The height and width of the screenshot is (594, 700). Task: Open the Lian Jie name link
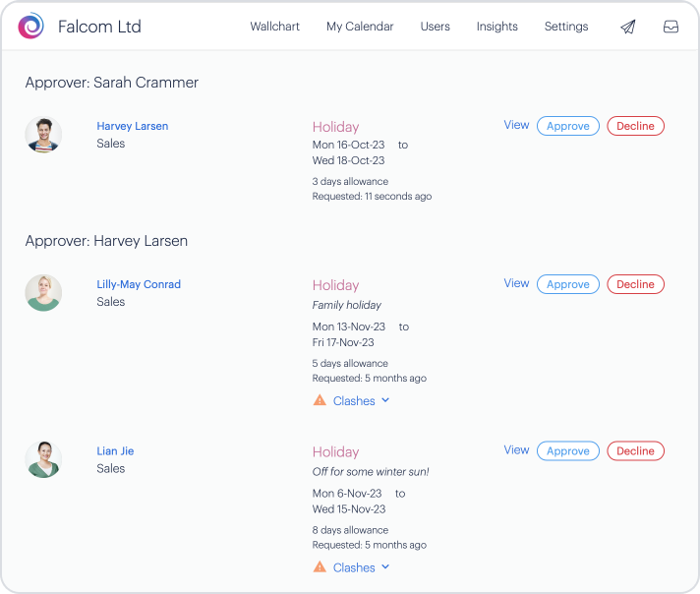[115, 451]
